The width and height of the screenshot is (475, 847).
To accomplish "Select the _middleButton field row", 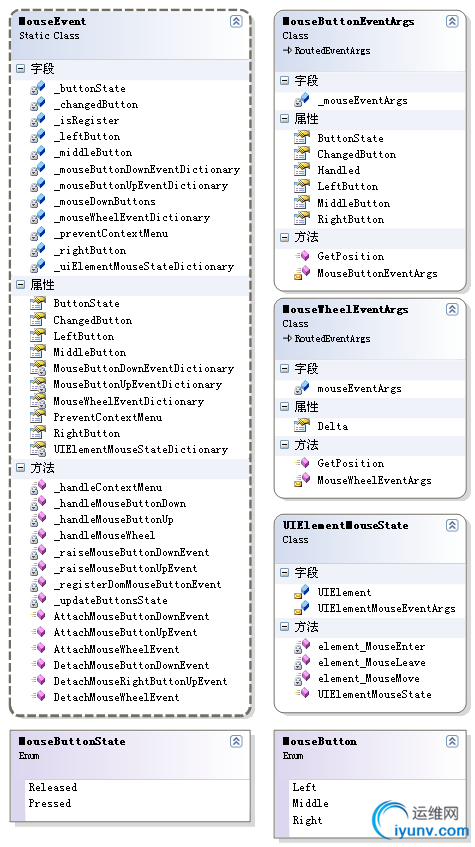I will (92, 152).
